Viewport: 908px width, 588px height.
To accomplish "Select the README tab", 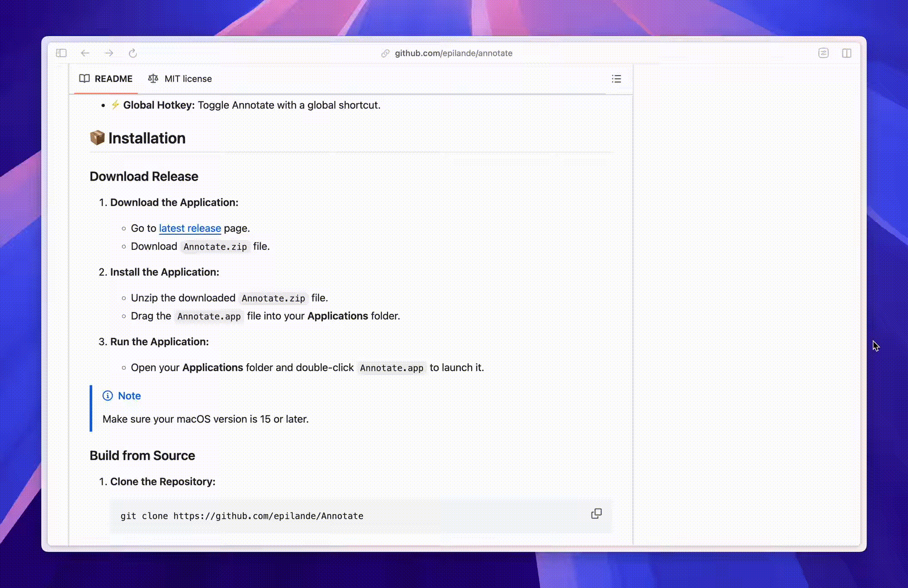I will (x=114, y=79).
